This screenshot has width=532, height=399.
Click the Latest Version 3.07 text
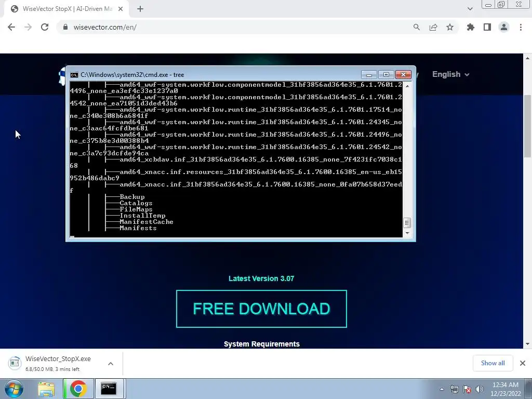point(261,278)
